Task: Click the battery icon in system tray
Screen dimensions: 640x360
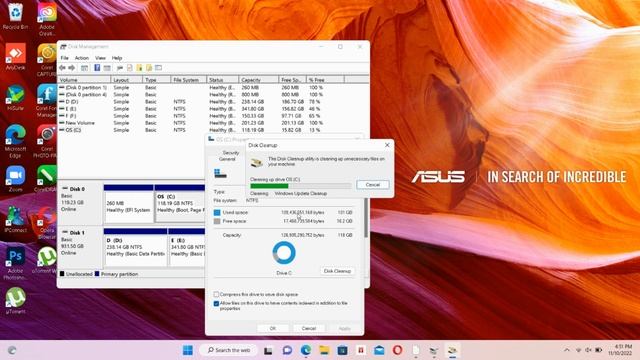Action: click(x=599, y=350)
